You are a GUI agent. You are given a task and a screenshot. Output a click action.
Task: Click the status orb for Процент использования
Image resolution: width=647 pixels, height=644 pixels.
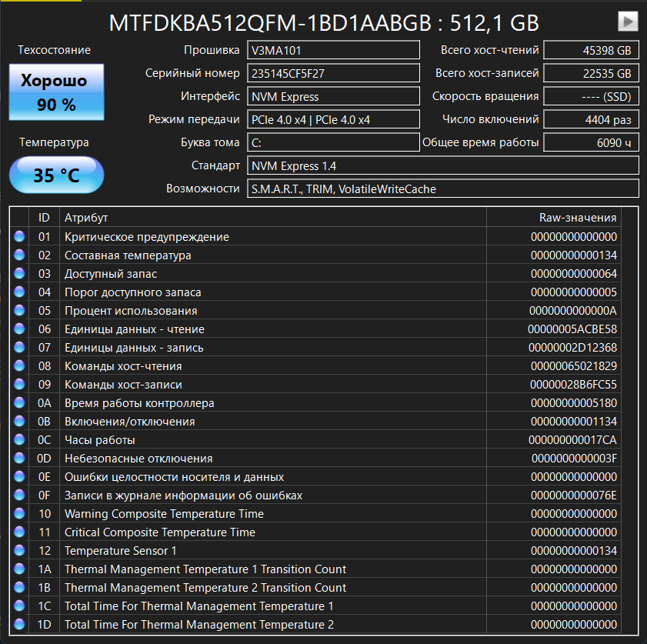(x=19, y=311)
